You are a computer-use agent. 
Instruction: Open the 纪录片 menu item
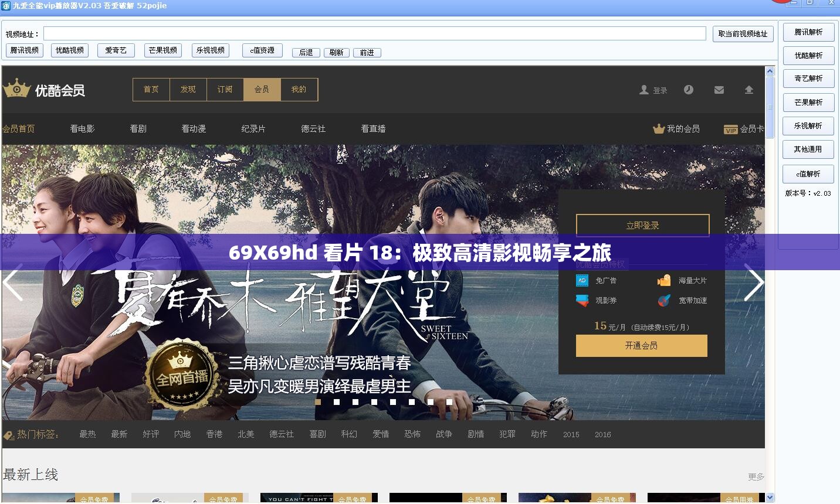click(253, 129)
